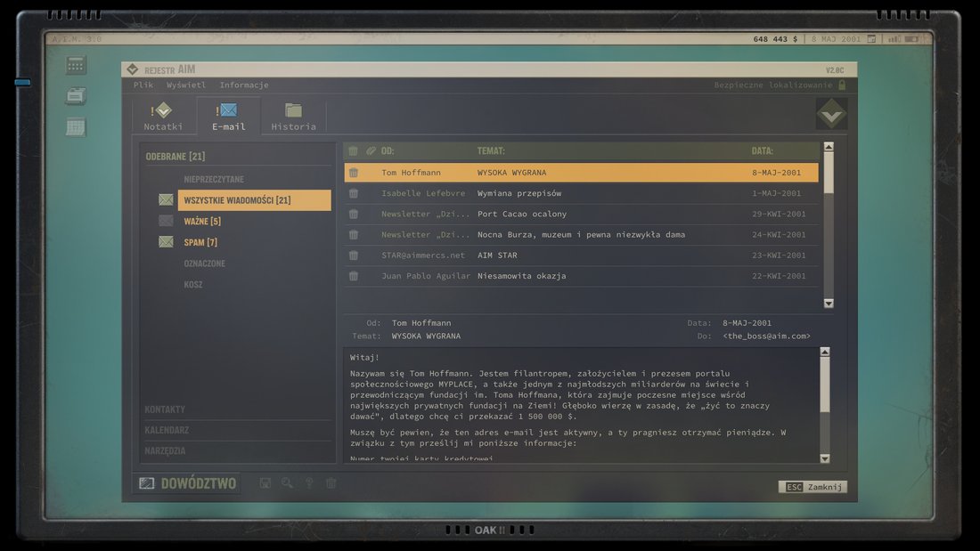
Task: Click the battery status icon
Action: tap(912, 39)
